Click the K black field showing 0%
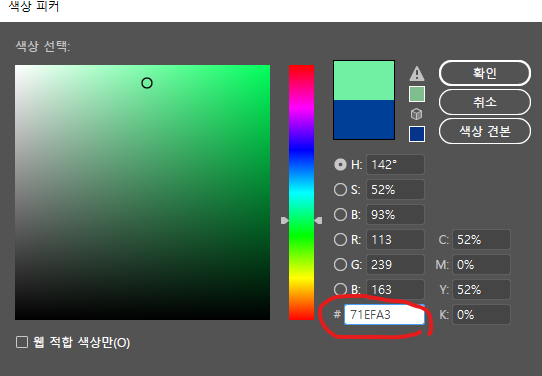The height and width of the screenshot is (376, 542). pyautogui.click(x=481, y=314)
